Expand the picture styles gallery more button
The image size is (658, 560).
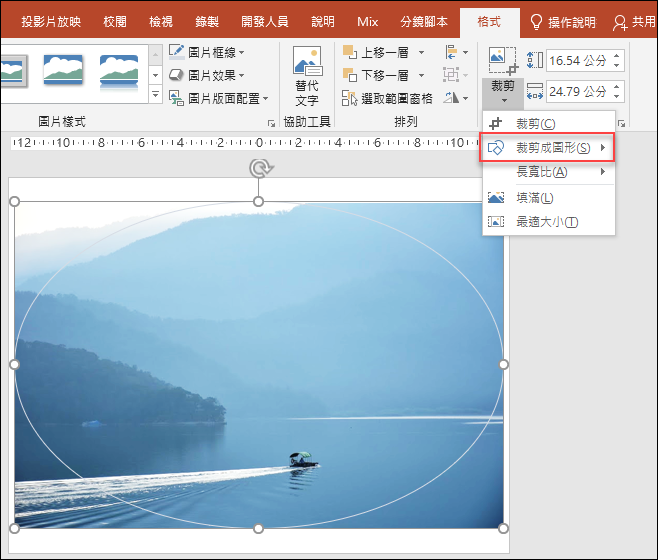(155, 94)
